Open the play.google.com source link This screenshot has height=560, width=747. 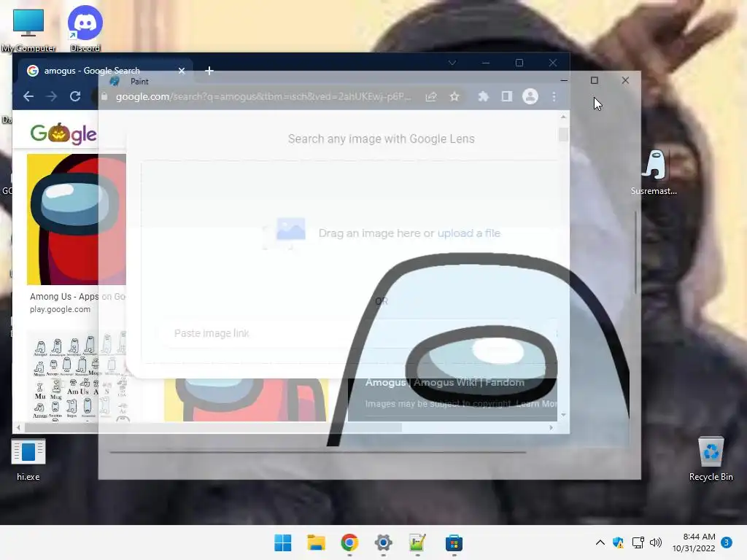point(60,309)
